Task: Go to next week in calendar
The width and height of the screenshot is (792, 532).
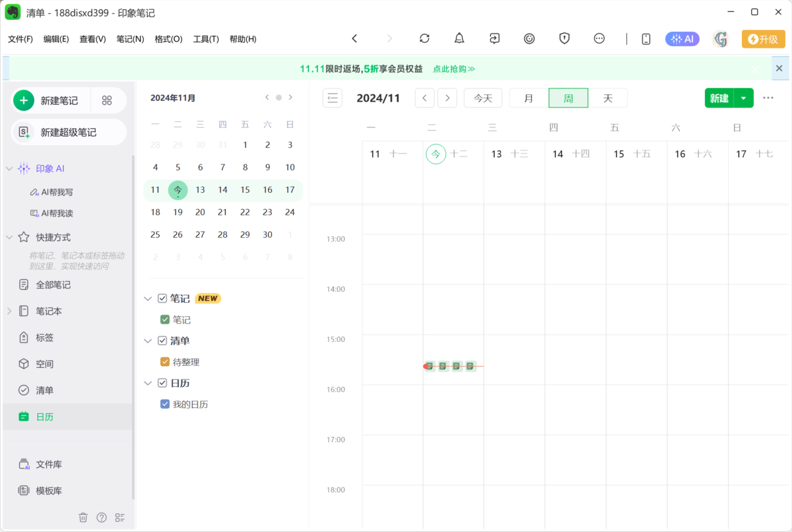Action: pos(447,98)
